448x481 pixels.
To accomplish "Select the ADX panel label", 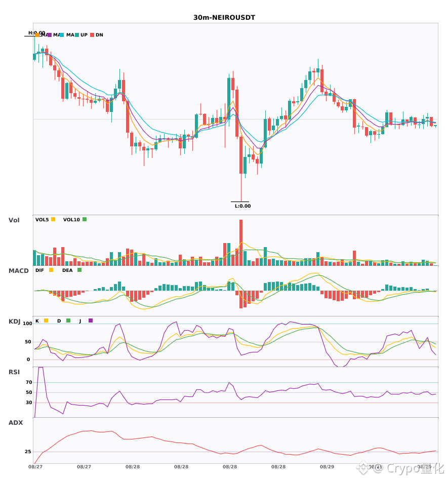I will coord(16,423).
